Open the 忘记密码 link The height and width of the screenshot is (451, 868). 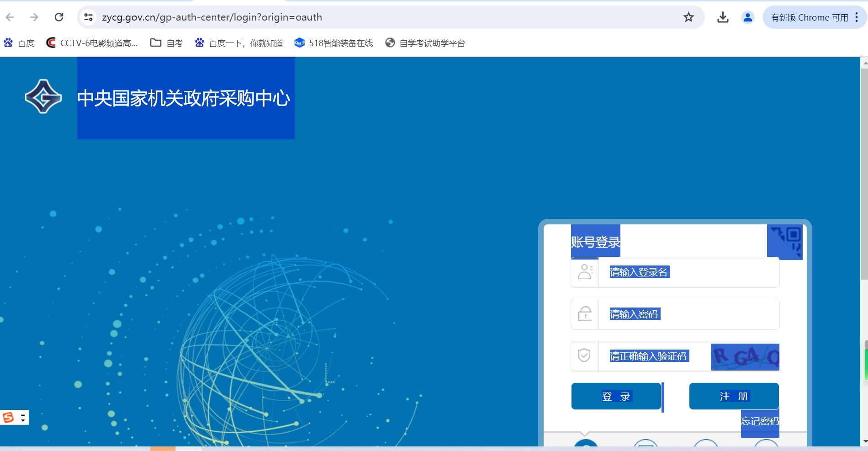tap(760, 421)
